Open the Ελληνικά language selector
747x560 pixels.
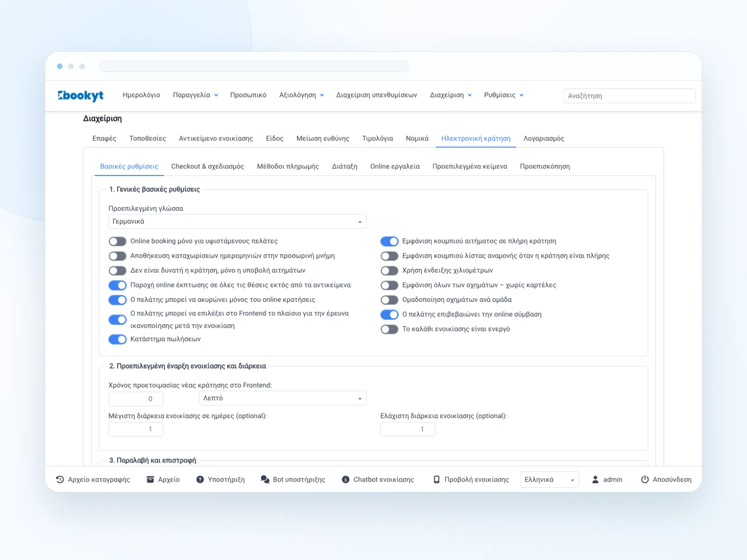[x=550, y=479]
